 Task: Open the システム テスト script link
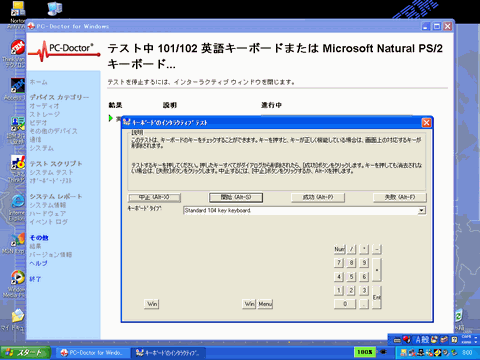pos(51,172)
